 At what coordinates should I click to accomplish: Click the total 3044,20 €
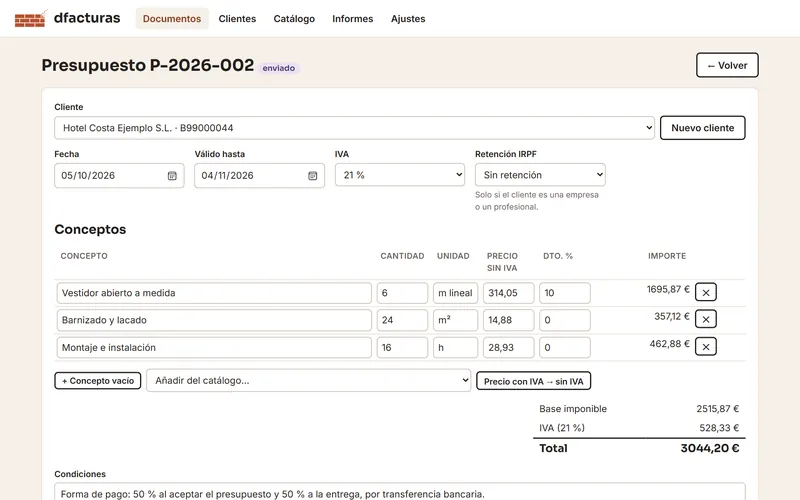coord(710,448)
